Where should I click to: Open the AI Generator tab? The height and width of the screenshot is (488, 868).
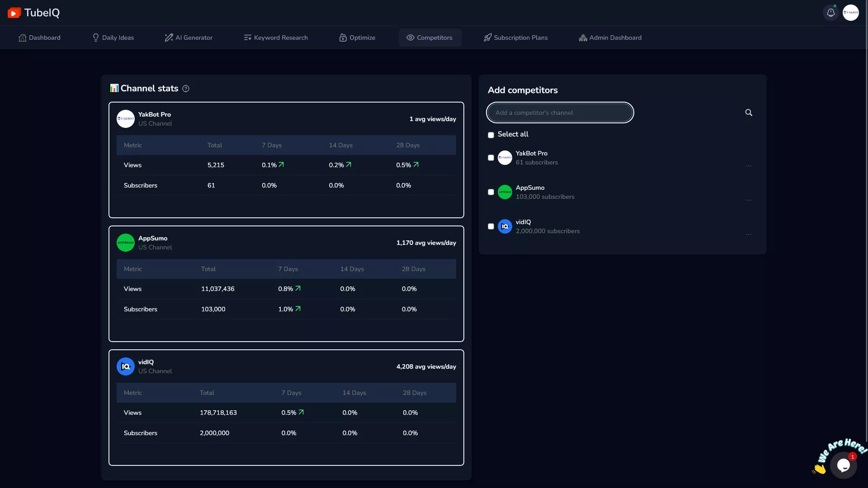click(x=189, y=38)
